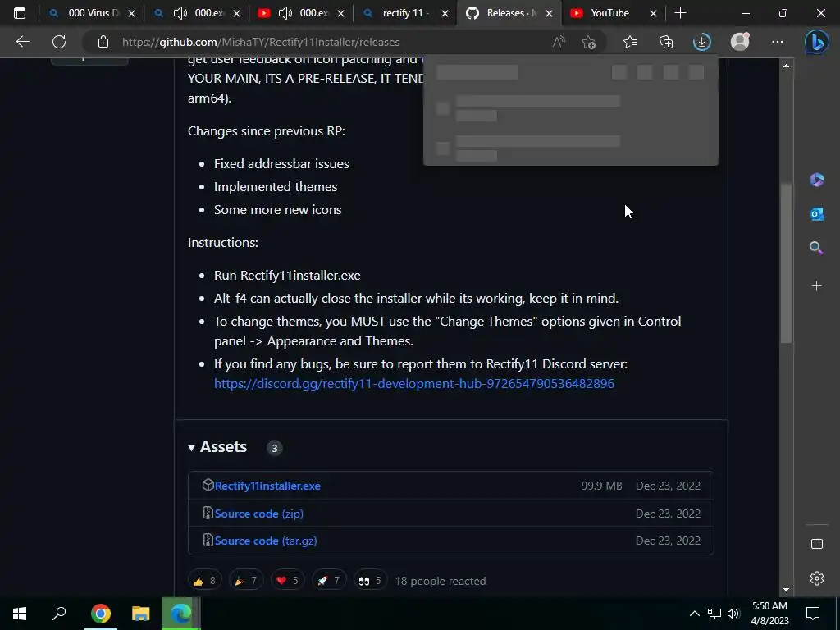Open sidebar settings gear
The width and height of the screenshot is (840, 630).
816,578
